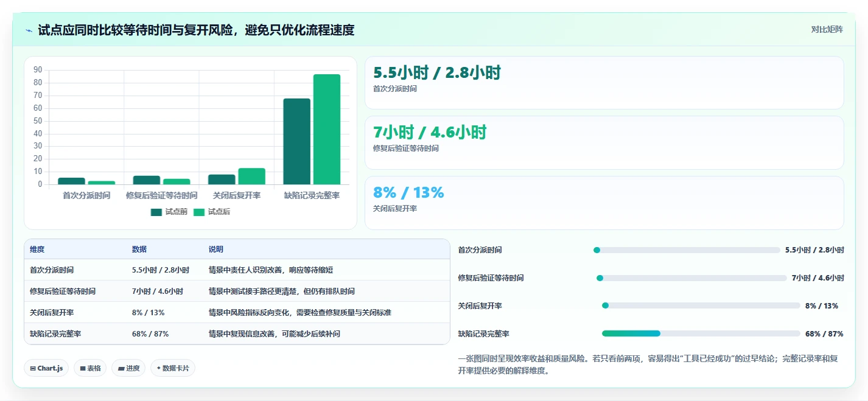Click the title 试点应同时比较等待时间与复开风险
The image size is (868, 401).
point(196,30)
